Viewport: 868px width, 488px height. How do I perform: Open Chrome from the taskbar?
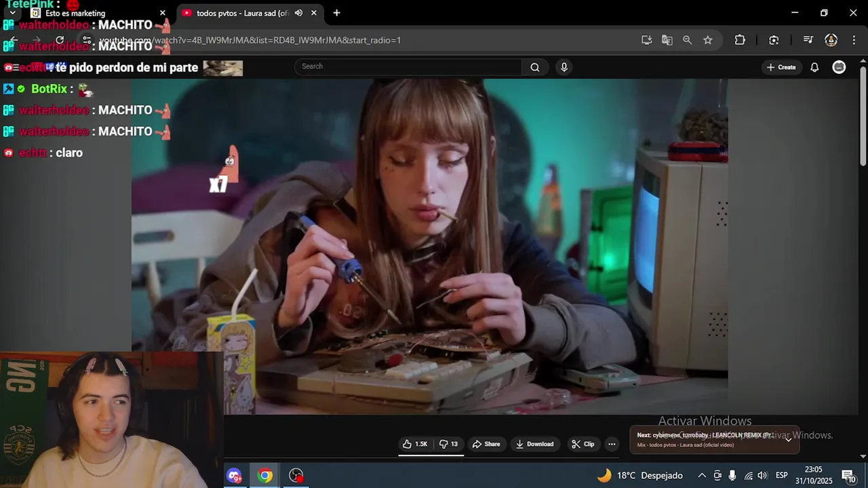265,476
